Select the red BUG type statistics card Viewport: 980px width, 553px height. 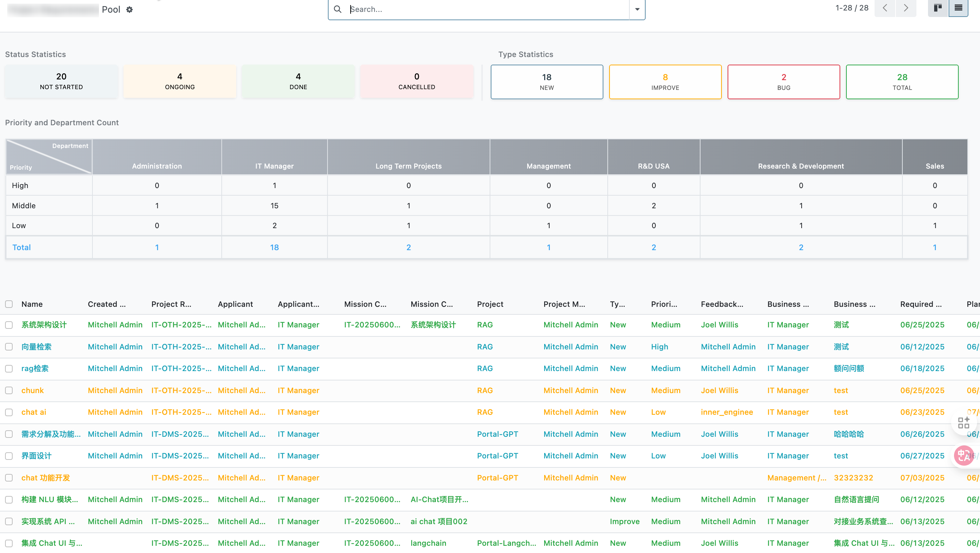pos(783,82)
